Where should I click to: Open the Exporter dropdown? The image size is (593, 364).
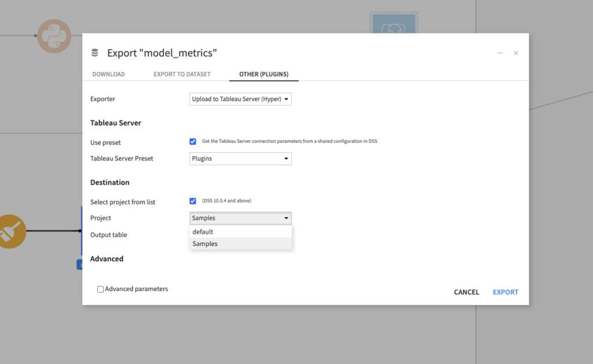[240, 99]
